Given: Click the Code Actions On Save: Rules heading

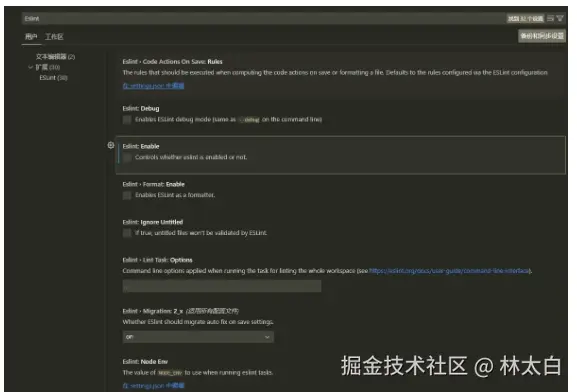Looking at the screenshot, I should [173, 61].
